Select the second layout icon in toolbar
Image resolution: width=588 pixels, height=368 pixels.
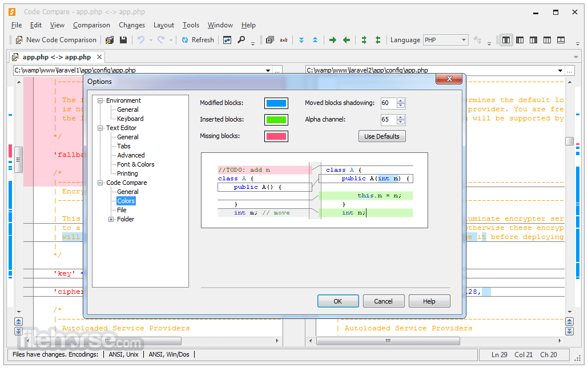519,40
